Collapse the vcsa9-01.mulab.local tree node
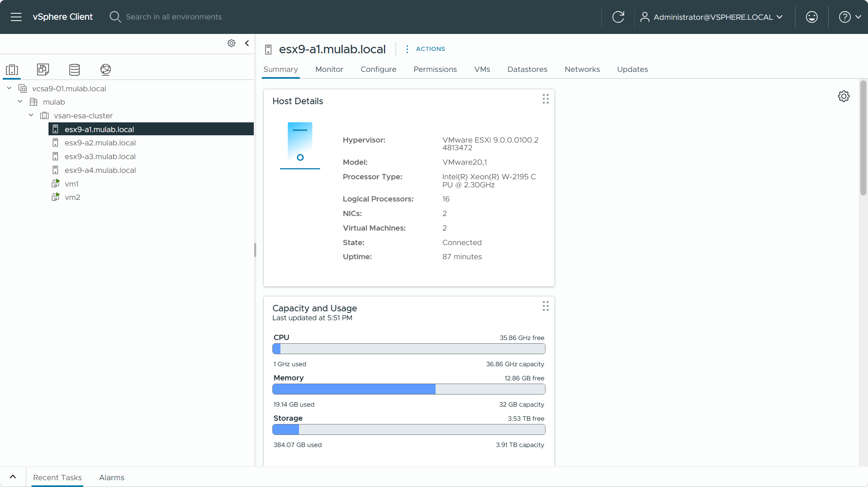 [x=9, y=88]
